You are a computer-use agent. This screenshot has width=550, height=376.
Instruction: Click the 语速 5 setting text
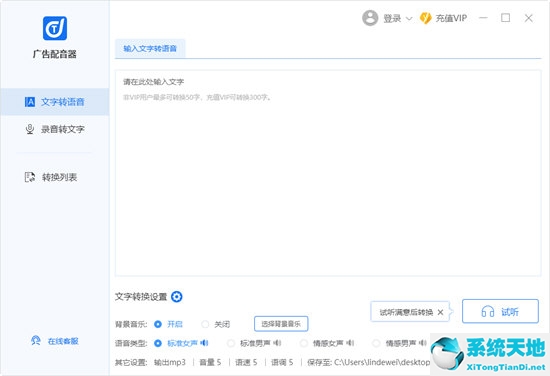click(246, 362)
